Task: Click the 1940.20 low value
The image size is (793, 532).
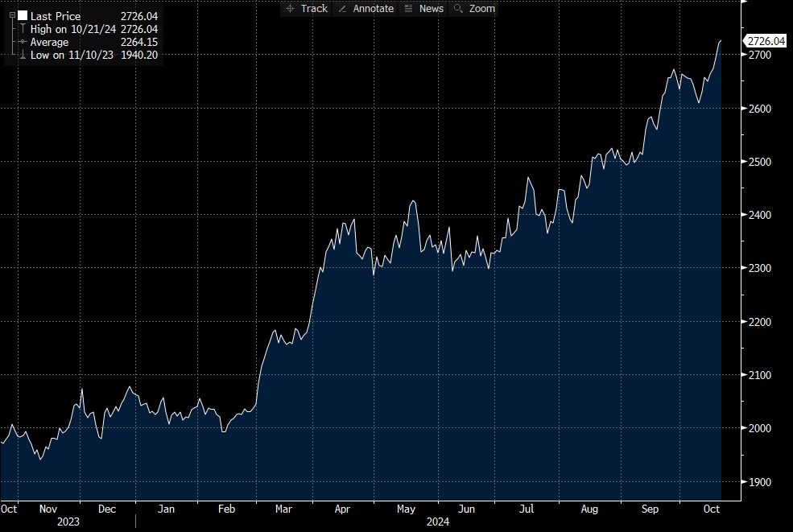Action: click(139, 55)
